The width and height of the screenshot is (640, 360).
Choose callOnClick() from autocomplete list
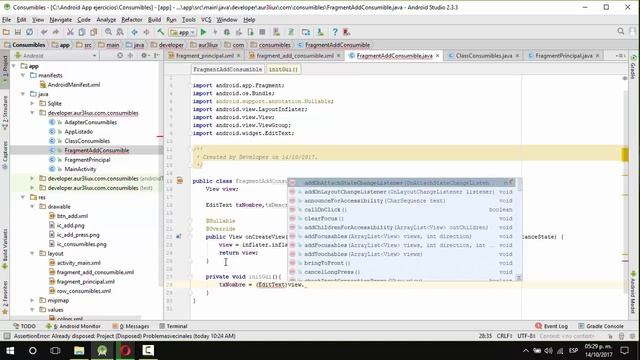(402, 210)
